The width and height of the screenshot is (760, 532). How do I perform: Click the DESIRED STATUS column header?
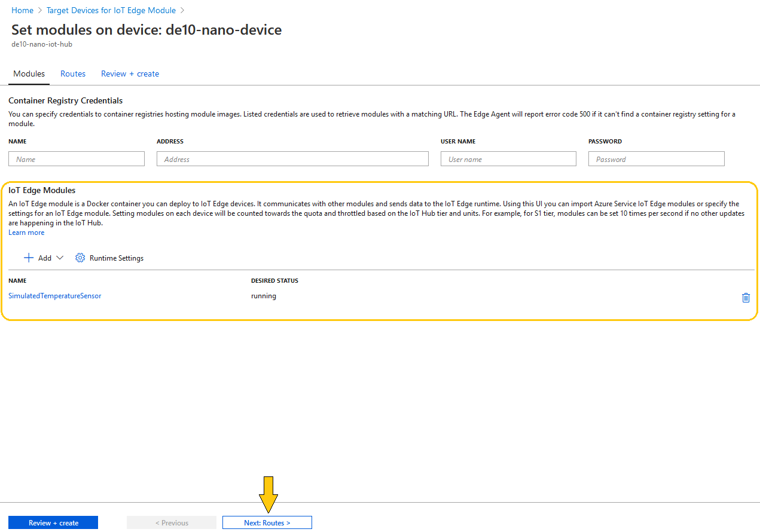point(274,280)
